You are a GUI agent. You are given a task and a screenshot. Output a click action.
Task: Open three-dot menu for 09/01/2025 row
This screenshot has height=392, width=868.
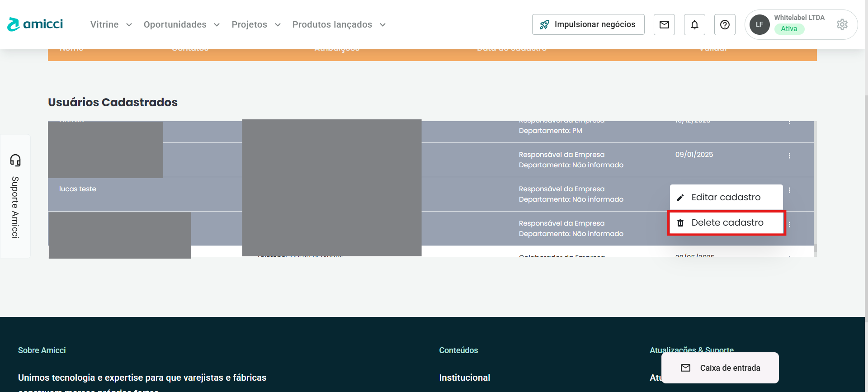click(789, 156)
